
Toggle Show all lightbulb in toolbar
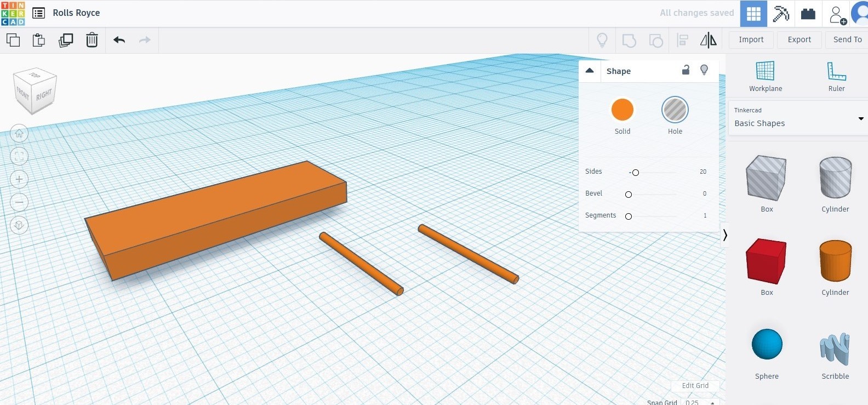(602, 40)
